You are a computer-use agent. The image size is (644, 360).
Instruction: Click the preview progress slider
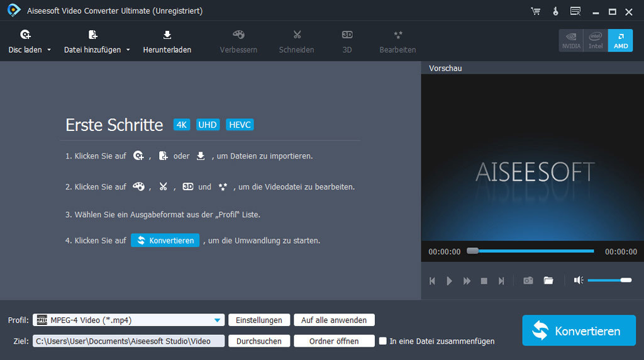pyautogui.click(x=531, y=251)
